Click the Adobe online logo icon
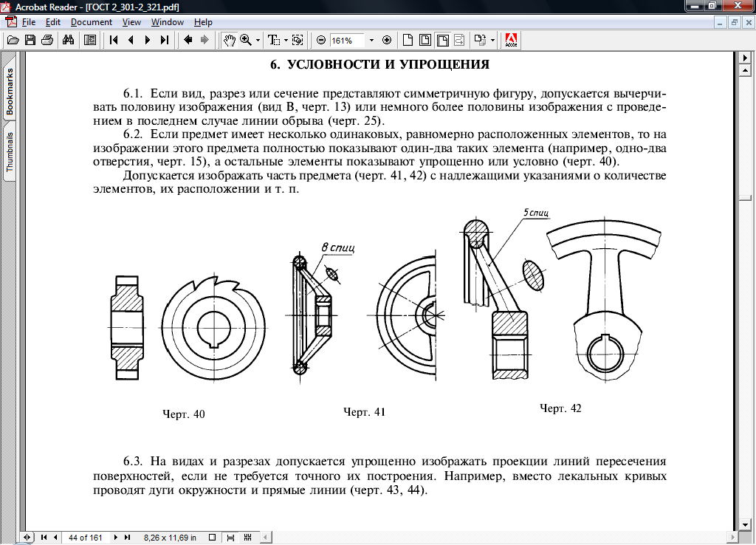Image resolution: width=756 pixels, height=545 pixels. pyautogui.click(x=511, y=41)
